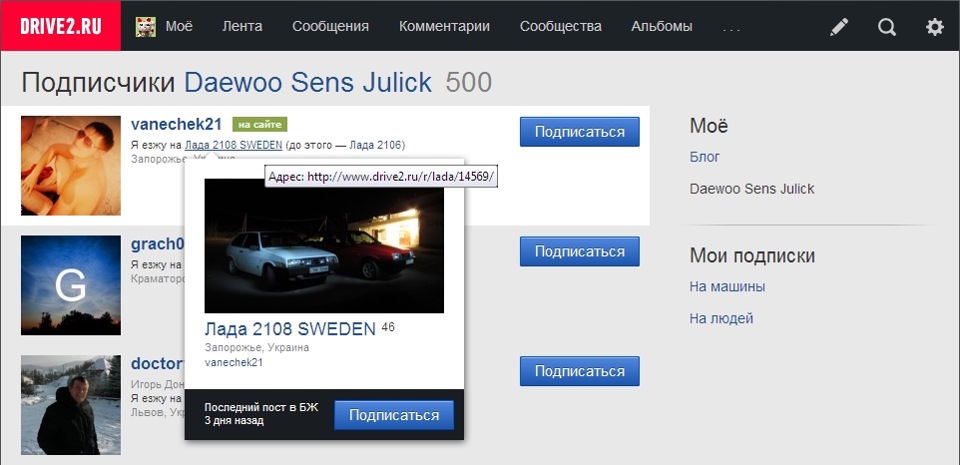Viewport: 960px width, 465px height.
Task: Open Daewoo Sens Julick in sidebar
Action: pyautogui.click(x=752, y=188)
